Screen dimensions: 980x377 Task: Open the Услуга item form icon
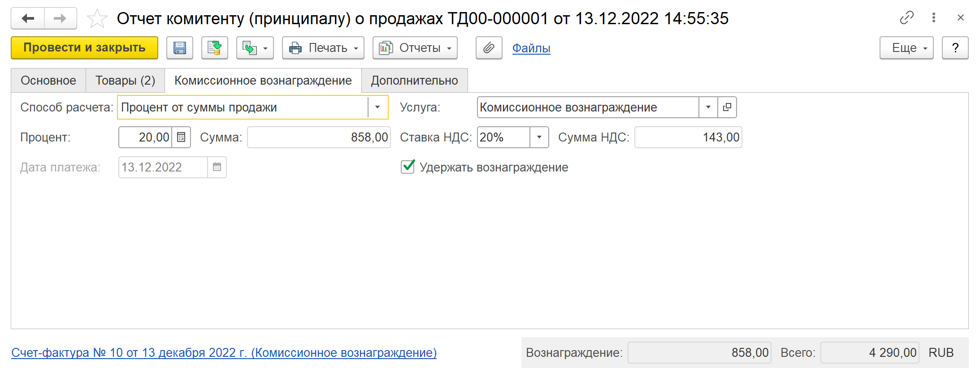pos(727,107)
